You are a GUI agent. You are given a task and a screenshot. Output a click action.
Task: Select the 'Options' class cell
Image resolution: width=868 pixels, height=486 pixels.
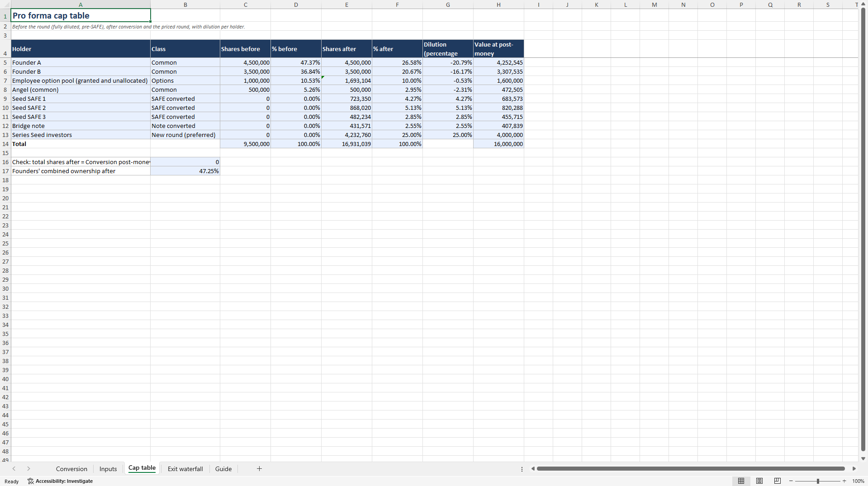point(185,80)
